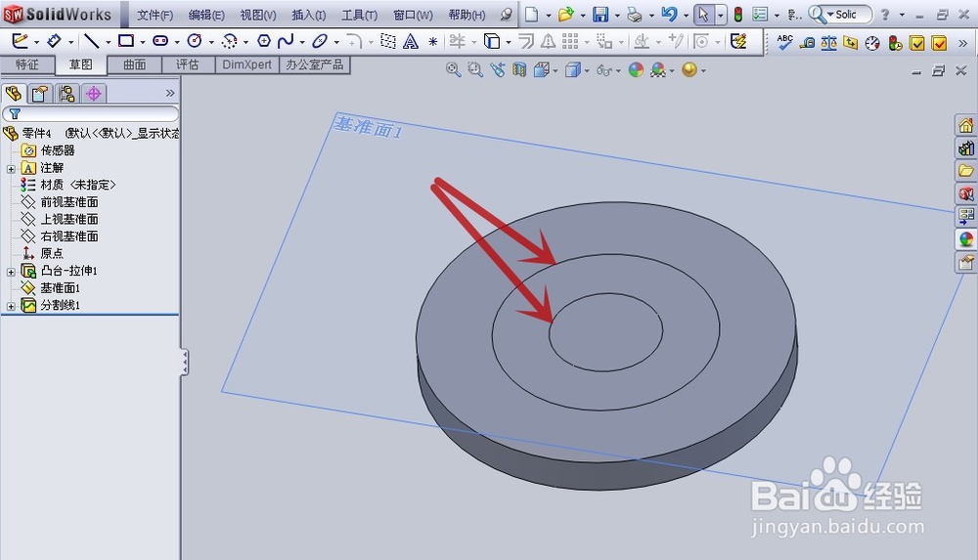Viewport: 978px width, 560px height.
Task: Open the 帮助(H) menu
Action: point(467,15)
